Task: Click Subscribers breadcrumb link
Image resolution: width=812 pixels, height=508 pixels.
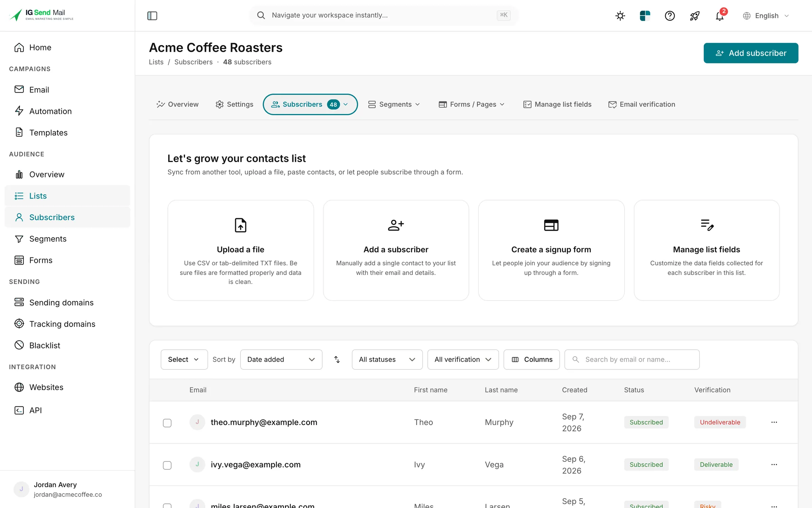Action: coord(193,62)
